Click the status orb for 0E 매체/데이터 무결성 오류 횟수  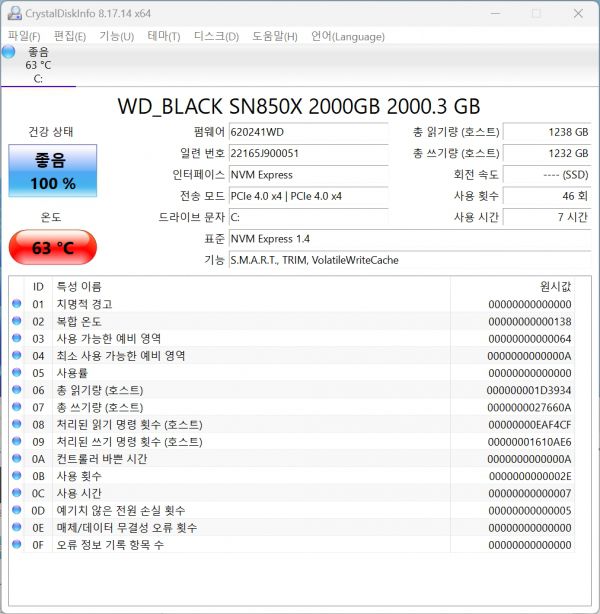[16, 527]
